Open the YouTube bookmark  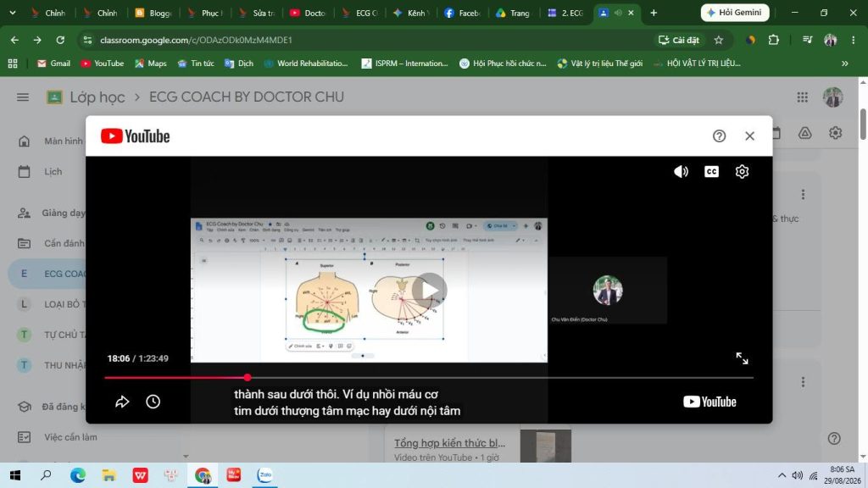(103, 64)
